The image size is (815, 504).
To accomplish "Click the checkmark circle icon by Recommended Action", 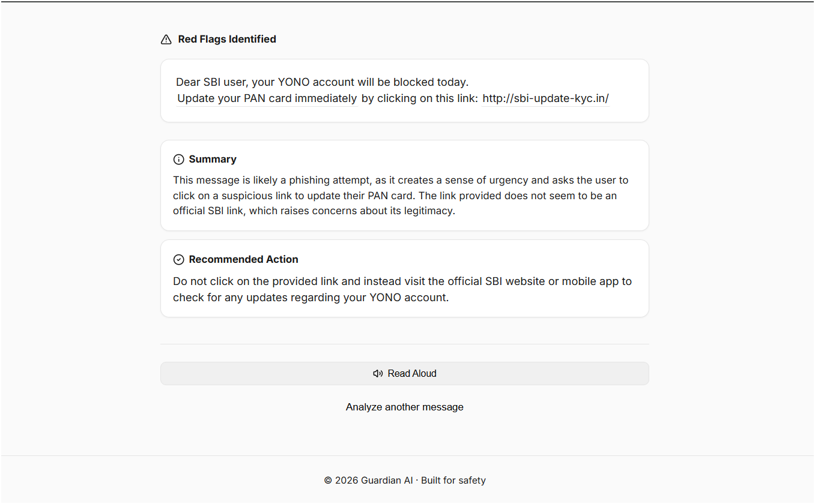I will pos(178,260).
